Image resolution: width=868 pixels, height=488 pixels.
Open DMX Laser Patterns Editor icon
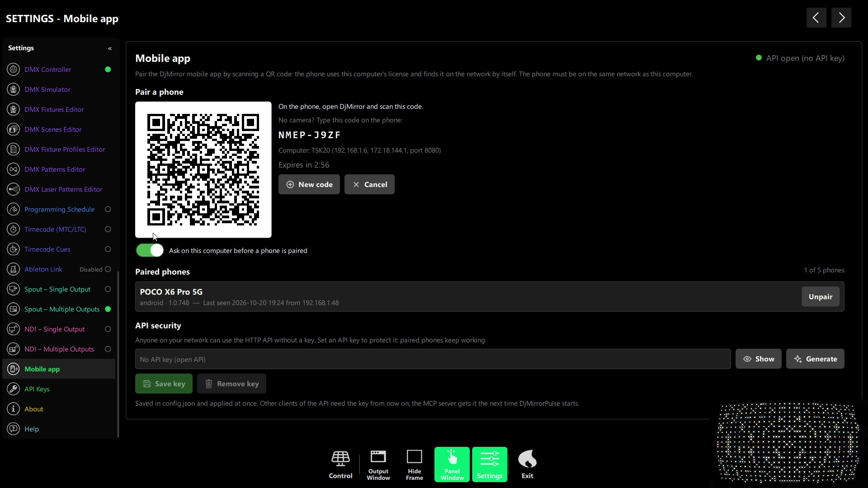14,189
